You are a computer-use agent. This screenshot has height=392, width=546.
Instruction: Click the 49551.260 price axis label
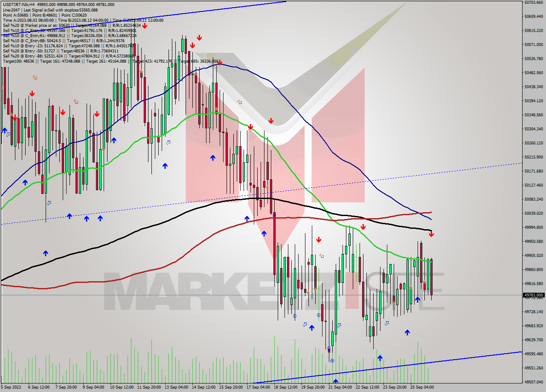coord(534,368)
